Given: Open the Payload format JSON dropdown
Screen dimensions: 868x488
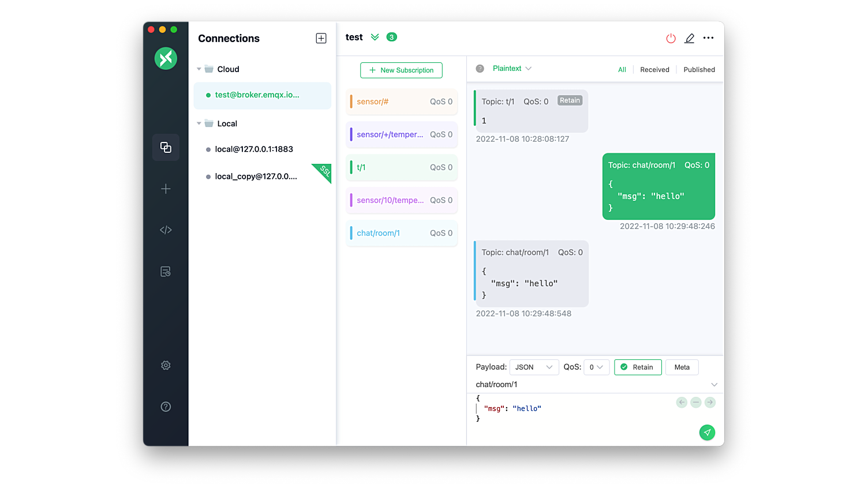Looking at the screenshot, I should tap(534, 367).
